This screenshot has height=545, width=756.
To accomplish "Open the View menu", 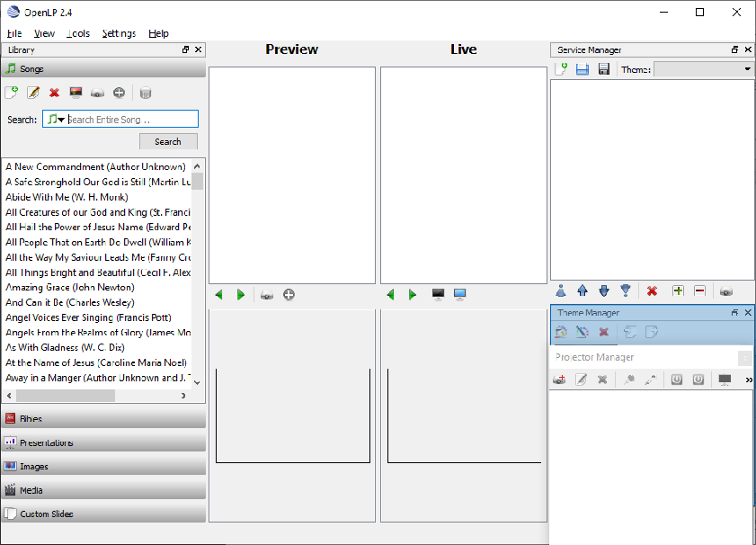I will click(44, 33).
